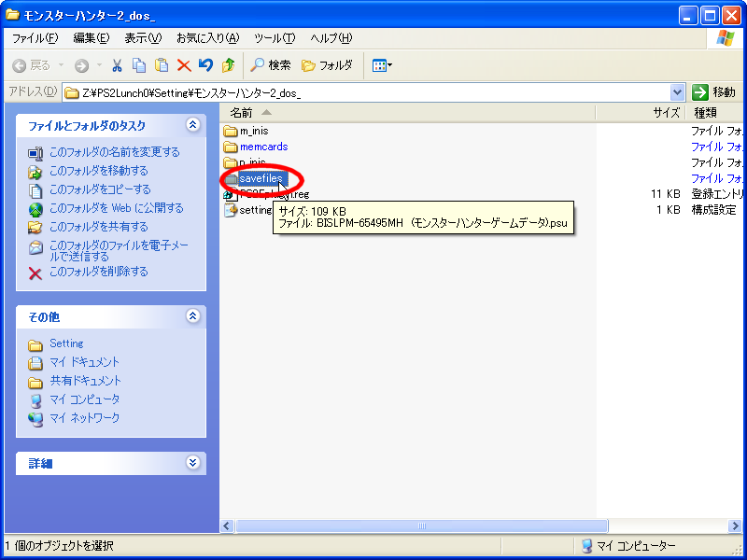Image resolution: width=747 pixels, height=560 pixels.
Task: Open the ファイル(F) menu
Action: tap(35, 38)
